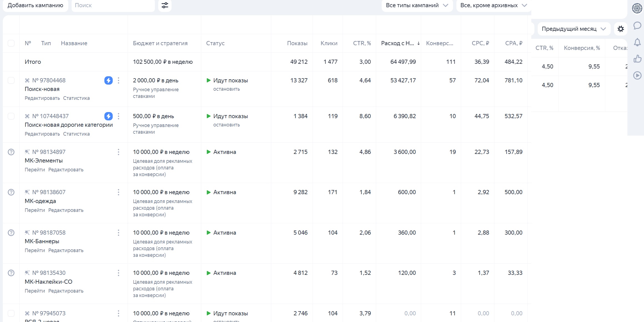The height and width of the screenshot is (322, 644).
Task: Expand the Все типы кампаний dropdown
Action: click(417, 5)
